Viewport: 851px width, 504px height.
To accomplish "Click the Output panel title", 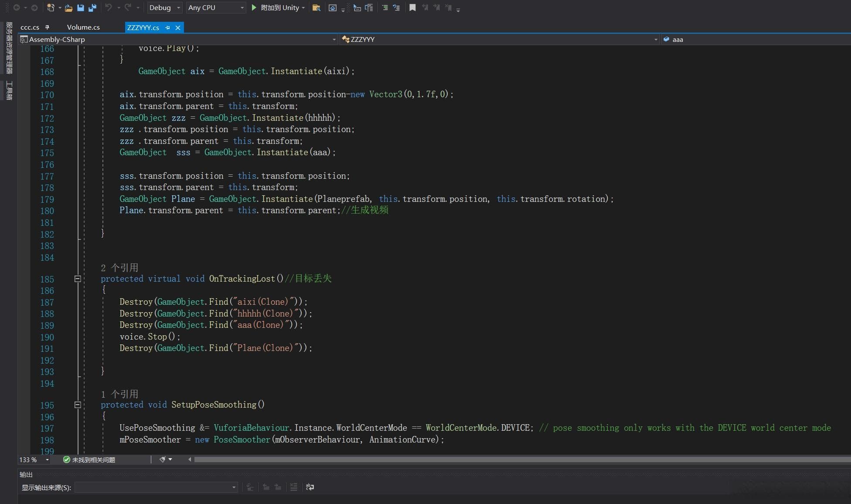I will 26,474.
